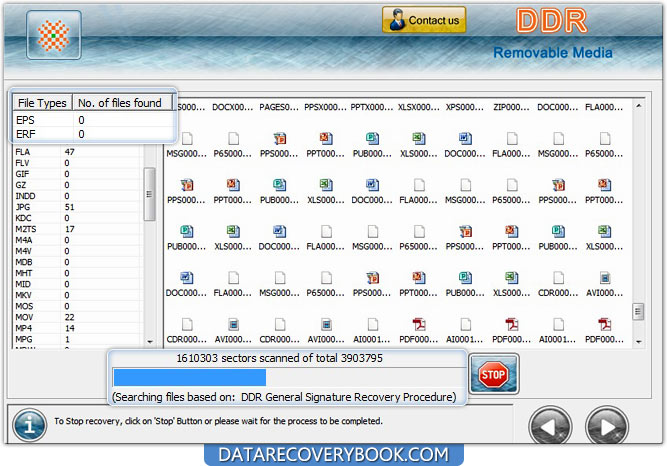This screenshot has width=667, height=466.
Task: Select the FLA row showing 47 files
Action: coord(78,152)
